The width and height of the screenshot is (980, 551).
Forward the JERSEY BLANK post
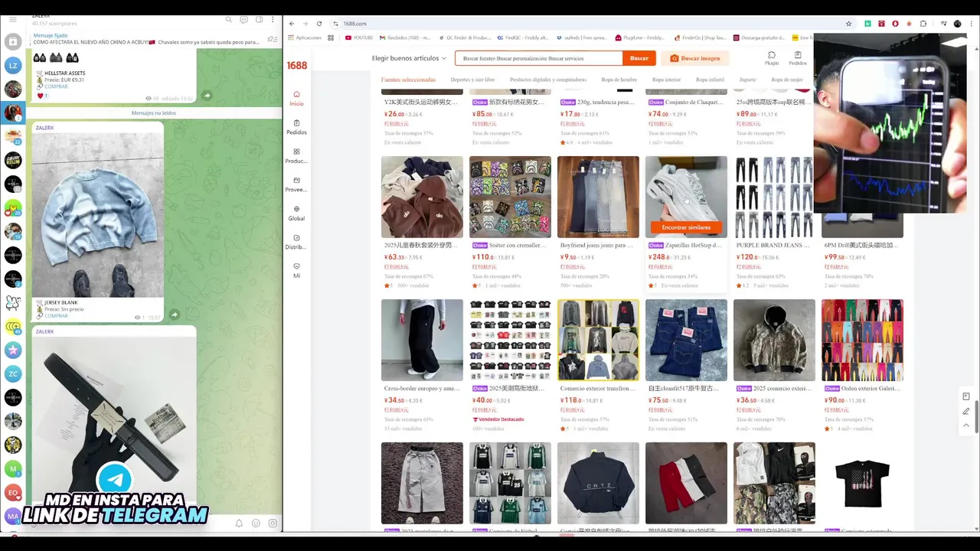point(175,315)
